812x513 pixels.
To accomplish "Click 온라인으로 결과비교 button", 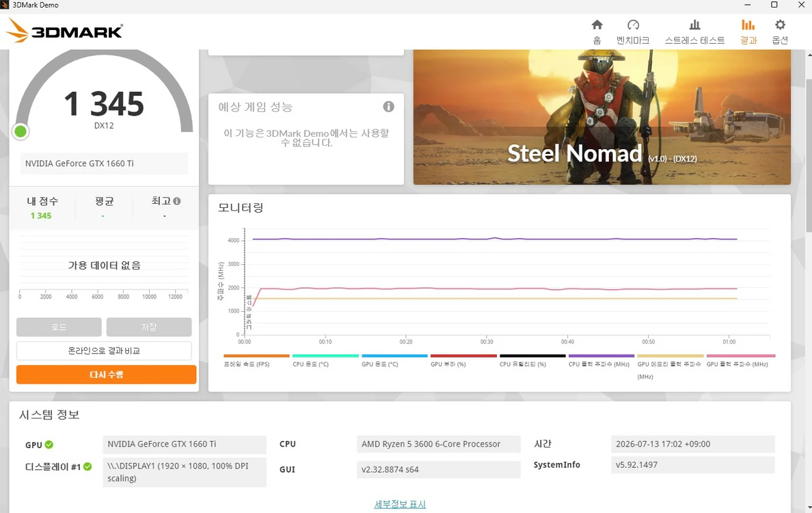I will click(104, 351).
